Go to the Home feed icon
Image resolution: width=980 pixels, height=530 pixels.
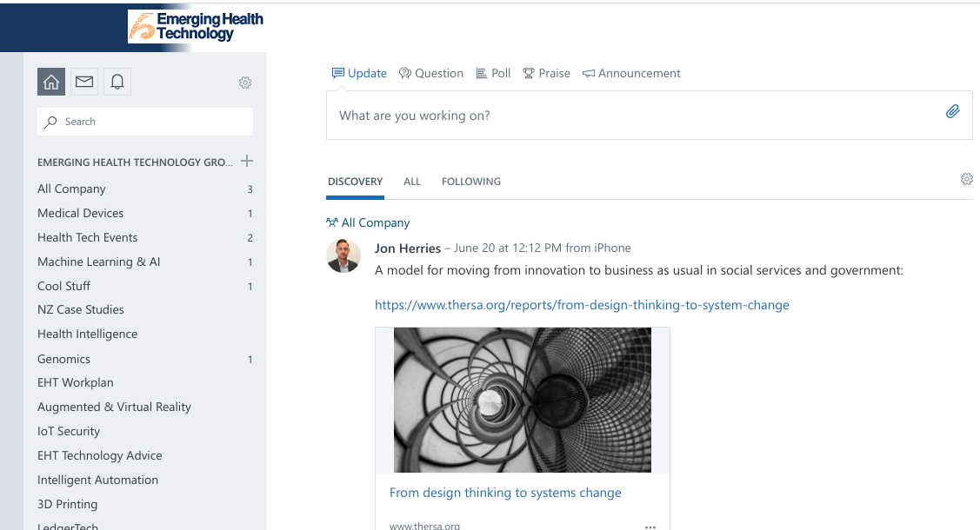51,82
